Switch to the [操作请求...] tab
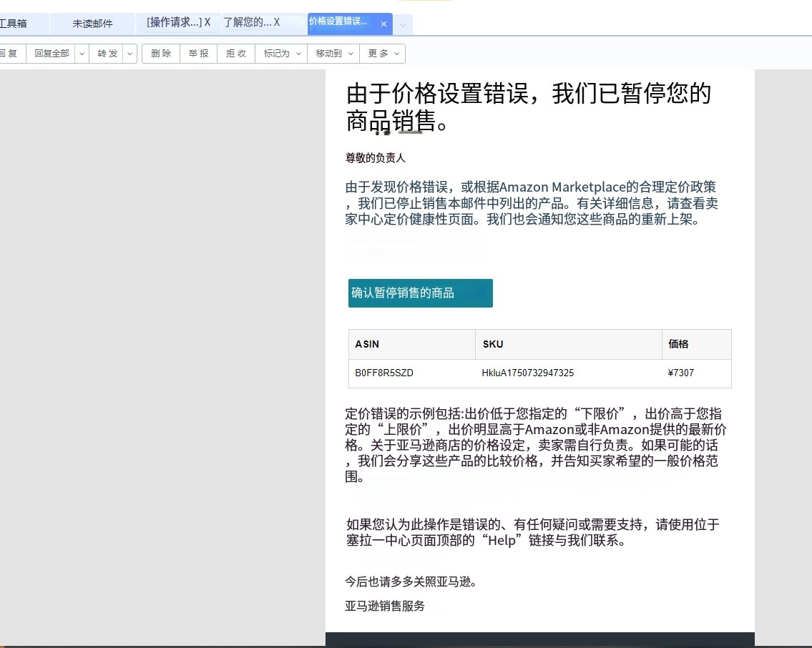 tap(173, 22)
